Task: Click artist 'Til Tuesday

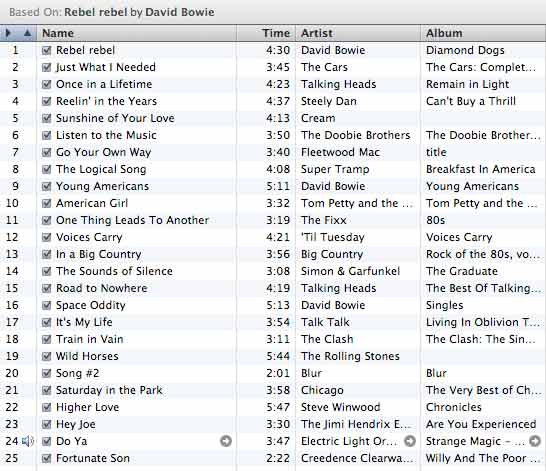Action: [x=333, y=237]
